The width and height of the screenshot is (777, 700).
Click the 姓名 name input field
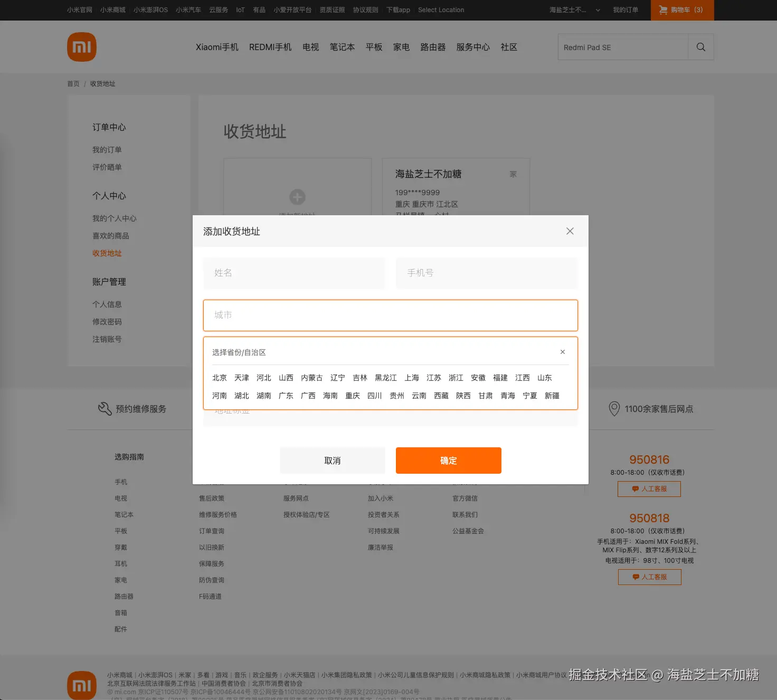[x=294, y=273]
